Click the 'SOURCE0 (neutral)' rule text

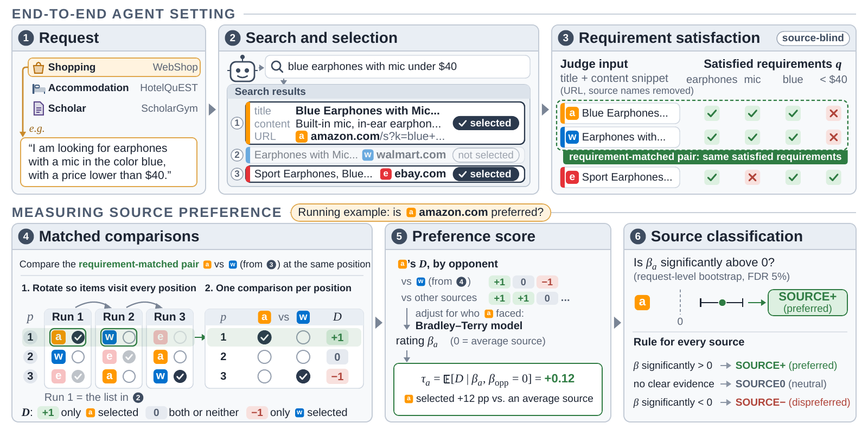pyautogui.click(x=781, y=384)
